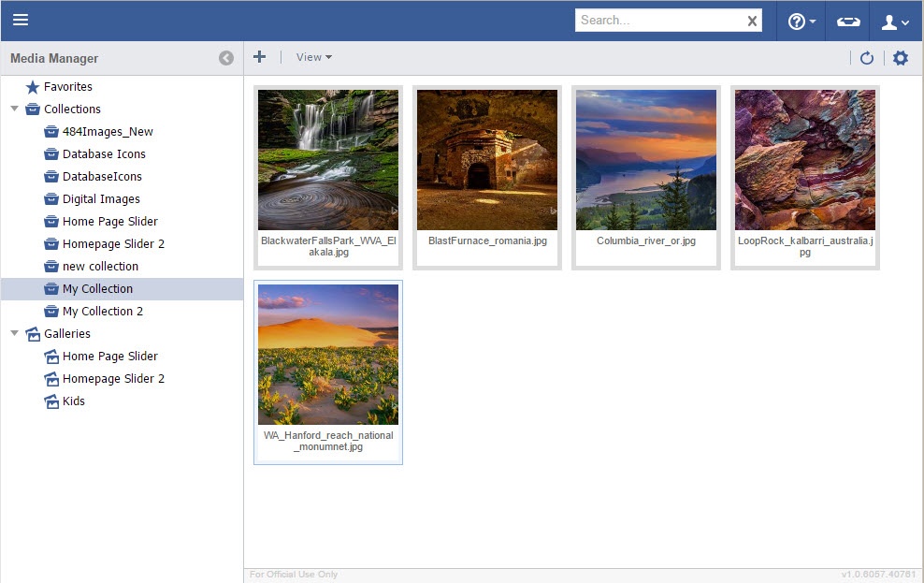Select the BlackwaterFallsPark waterfall thumbnail
Image resolution: width=924 pixels, height=583 pixels.
coord(328,160)
